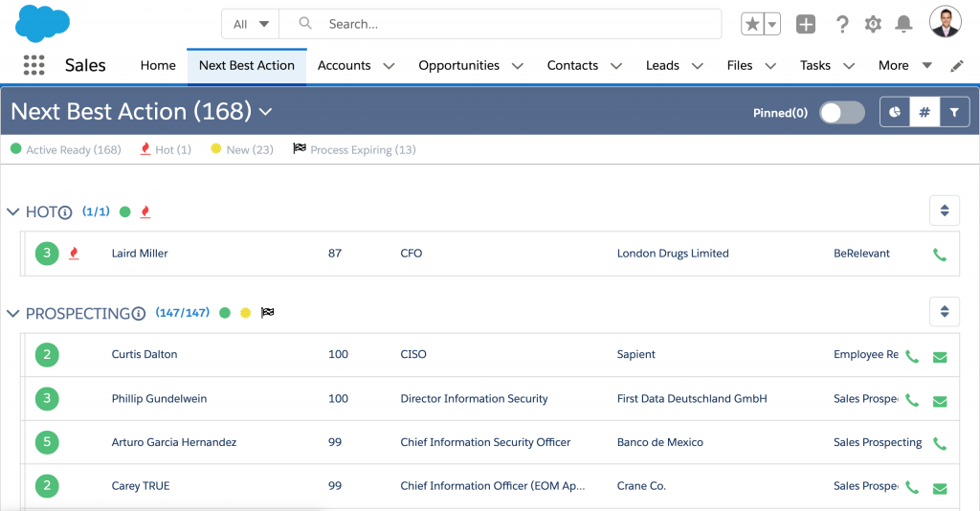980x511 pixels.
Task: Email Carey TRUE using envelope icon
Action: tap(940, 488)
